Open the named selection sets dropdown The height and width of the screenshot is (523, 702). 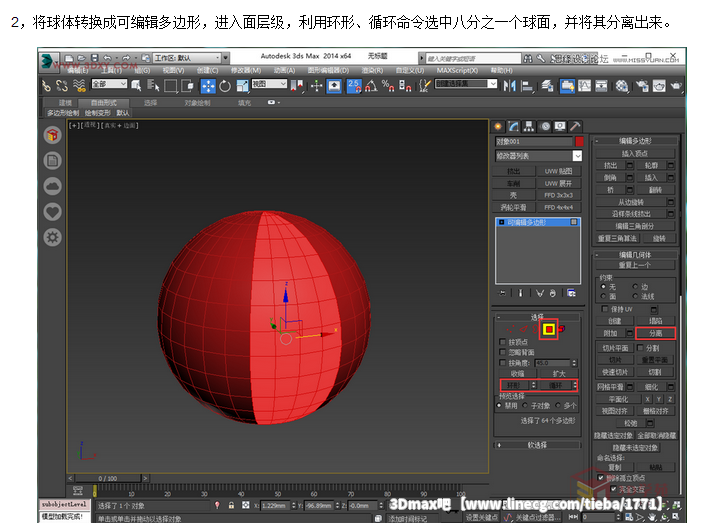(x=466, y=84)
